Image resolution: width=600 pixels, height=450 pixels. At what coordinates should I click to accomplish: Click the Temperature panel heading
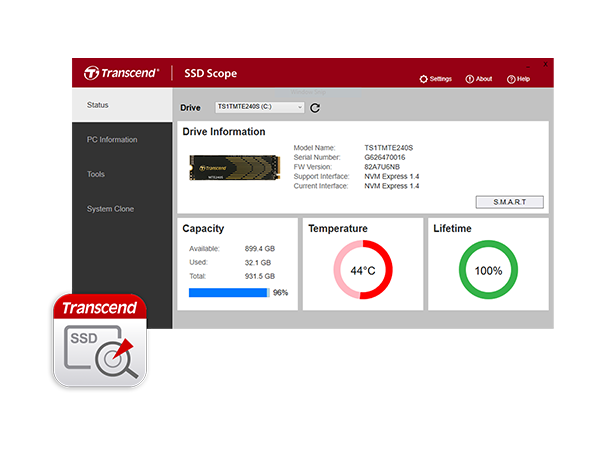coord(338,228)
